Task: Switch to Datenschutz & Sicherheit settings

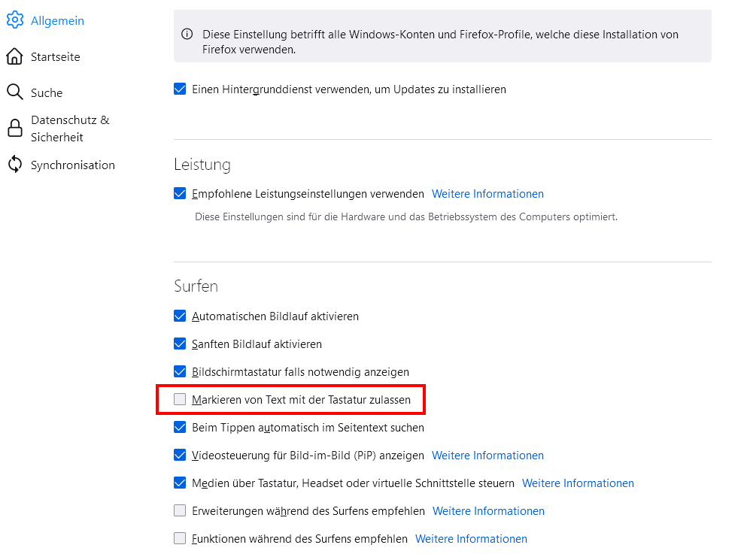Action: [x=69, y=129]
